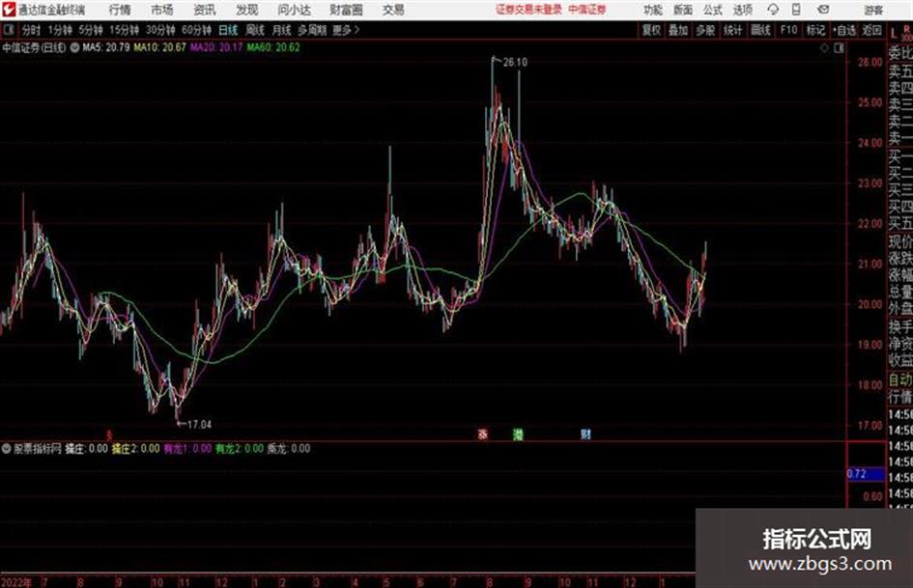Click the 叠加 overlay button
The width and height of the screenshot is (913, 588).
678,30
